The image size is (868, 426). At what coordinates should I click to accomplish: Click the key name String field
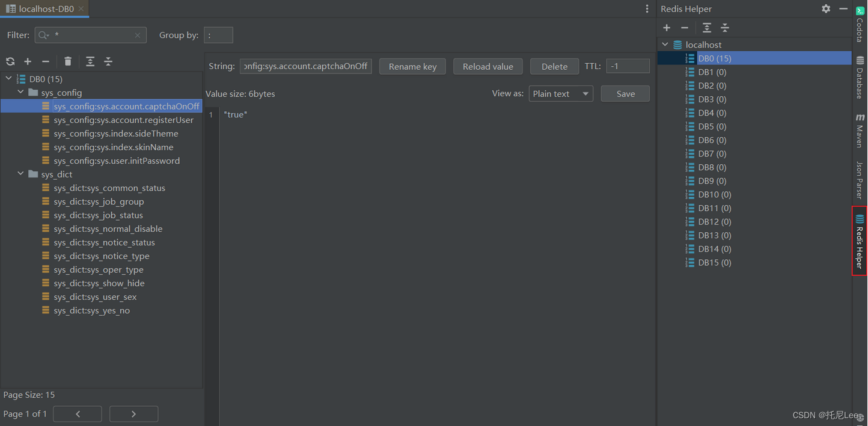[x=305, y=66]
